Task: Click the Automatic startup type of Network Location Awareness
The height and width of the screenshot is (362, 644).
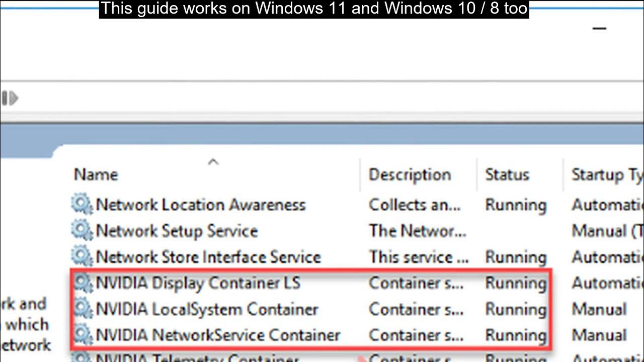Action: point(607,204)
